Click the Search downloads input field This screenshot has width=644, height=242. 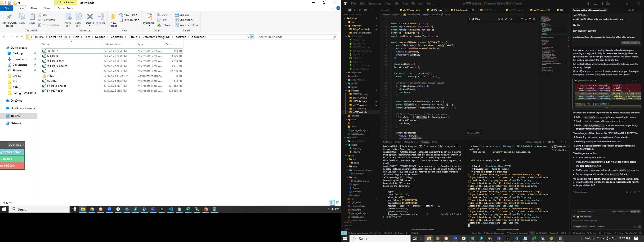pos(298,37)
